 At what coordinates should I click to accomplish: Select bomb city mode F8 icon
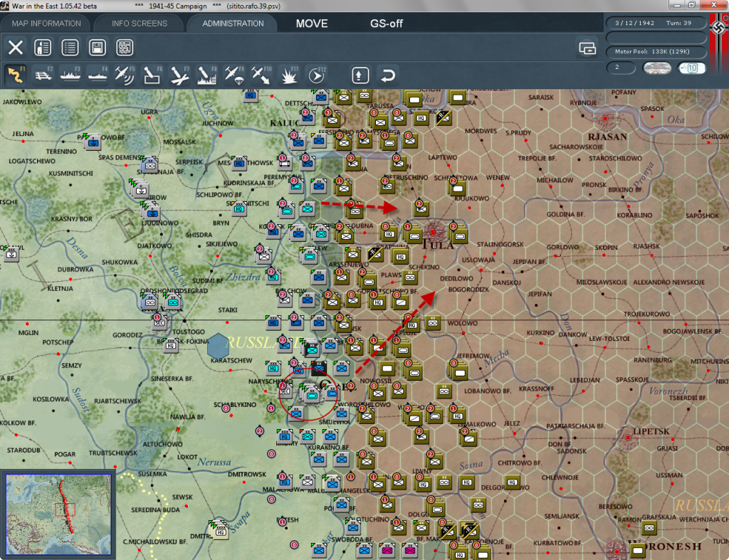pyautogui.click(x=206, y=75)
